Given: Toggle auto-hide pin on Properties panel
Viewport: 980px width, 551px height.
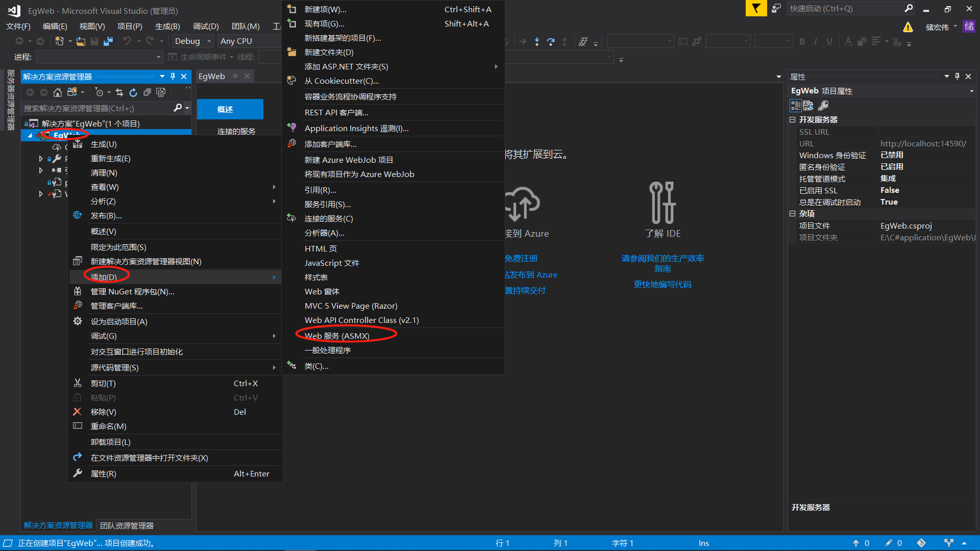Looking at the screenshot, I should click(x=957, y=77).
